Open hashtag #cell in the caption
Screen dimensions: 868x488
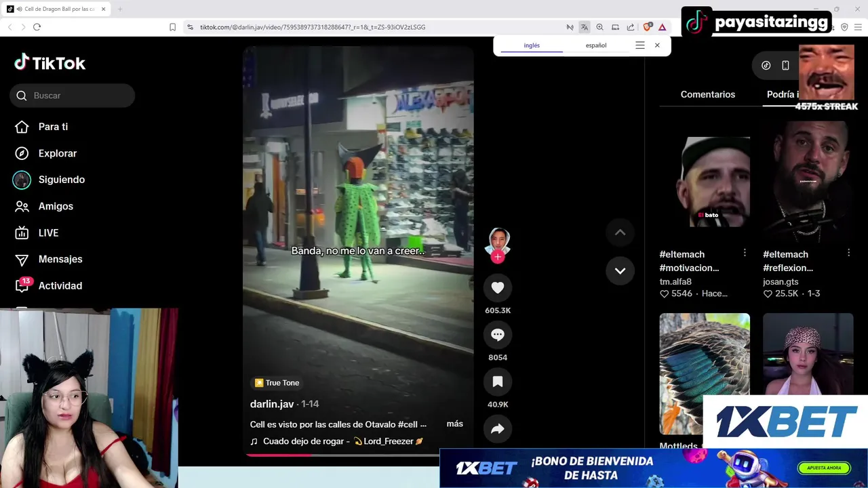click(x=408, y=424)
